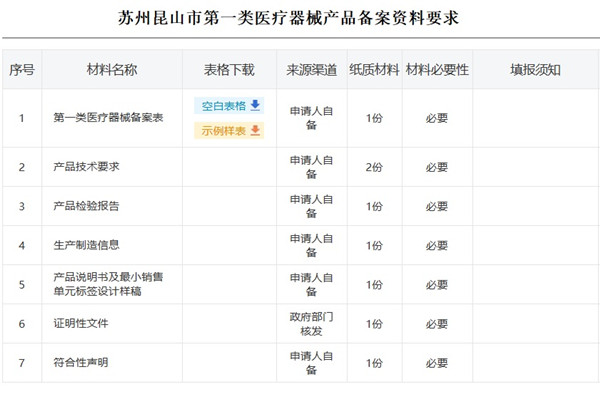Select the 纸质材料 column header
This screenshot has width=600, height=396.
[374, 70]
